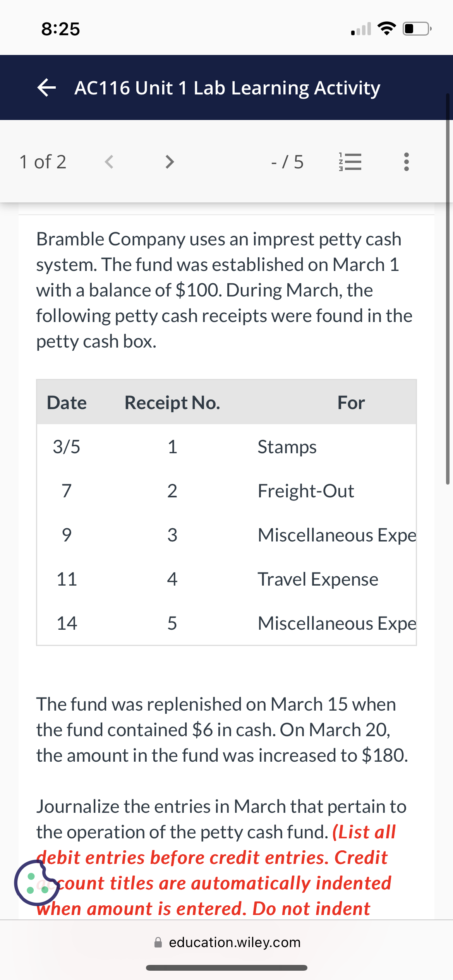Image resolution: width=453 pixels, height=980 pixels.
Task: Tap the cellular signal bars
Action: 361,29
